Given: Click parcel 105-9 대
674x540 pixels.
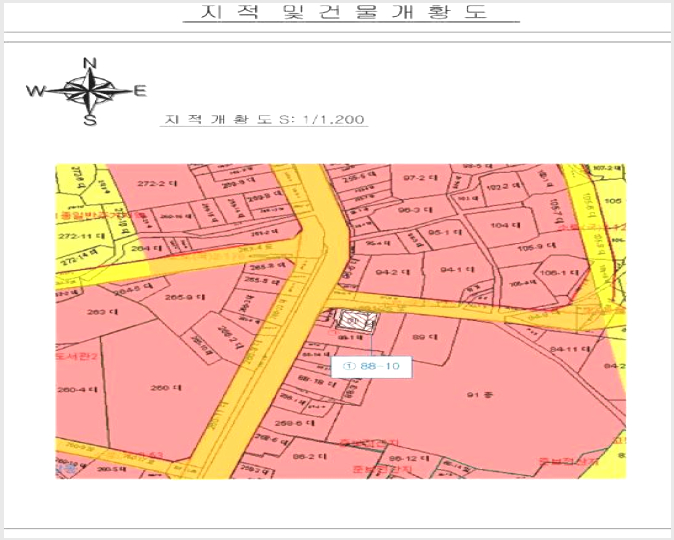Looking at the screenshot, I should click(537, 247).
